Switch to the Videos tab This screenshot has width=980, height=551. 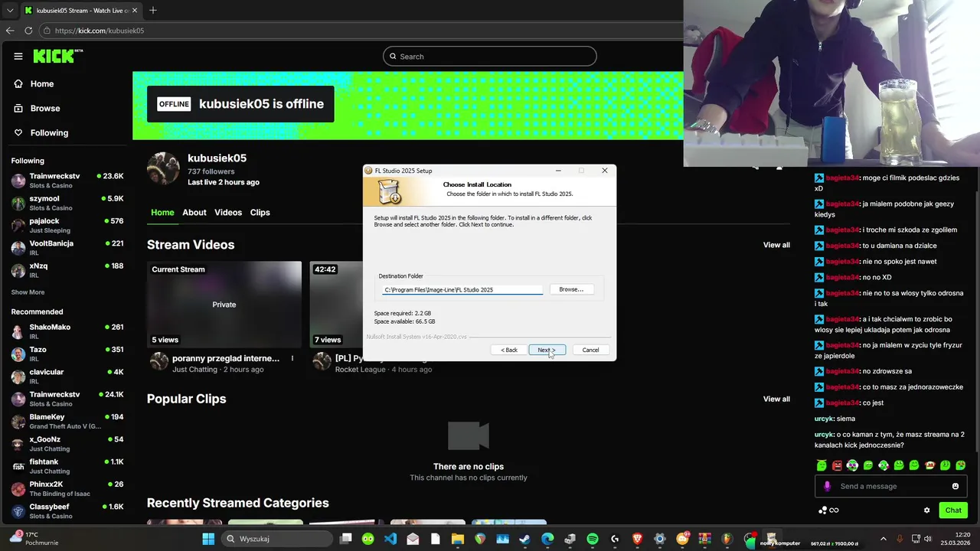tap(228, 213)
